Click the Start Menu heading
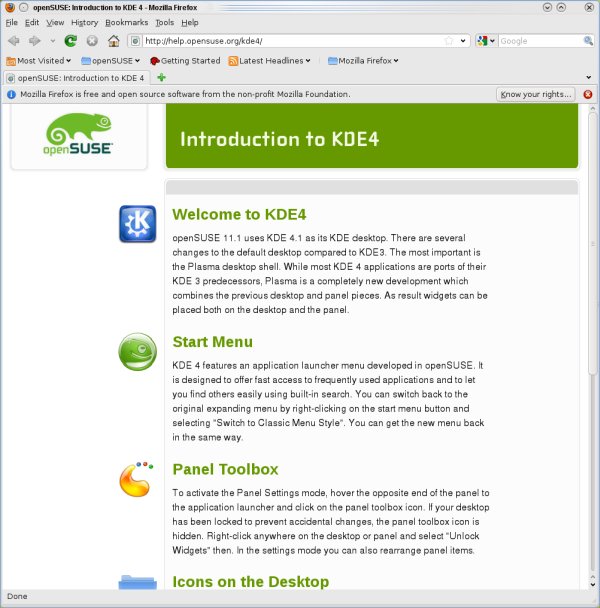 pyautogui.click(x=213, y=342)
